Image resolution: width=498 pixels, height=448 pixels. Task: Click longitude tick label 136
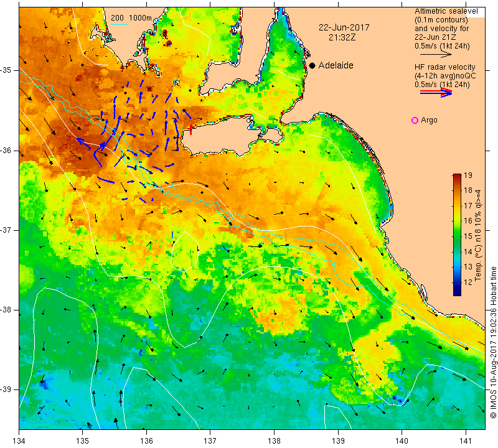[x=146, y=441]
